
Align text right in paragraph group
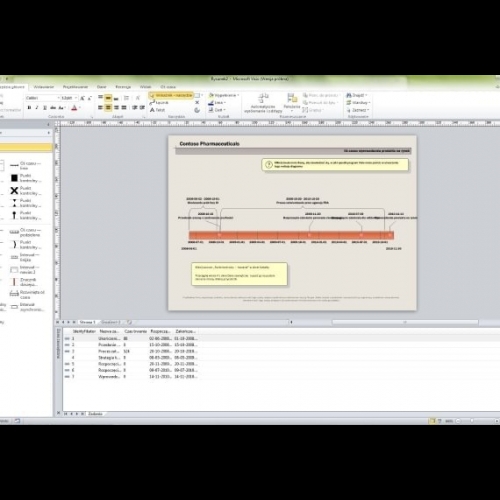(116, 108)
